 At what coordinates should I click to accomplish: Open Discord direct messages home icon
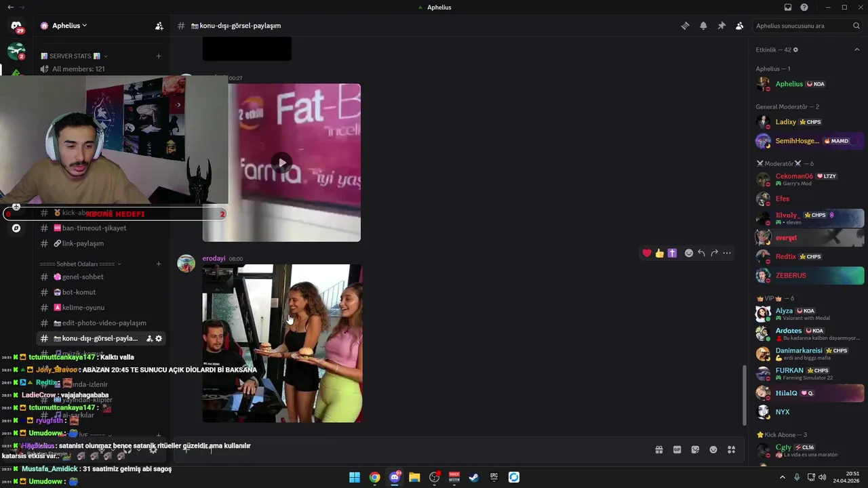tap(16, 26)
